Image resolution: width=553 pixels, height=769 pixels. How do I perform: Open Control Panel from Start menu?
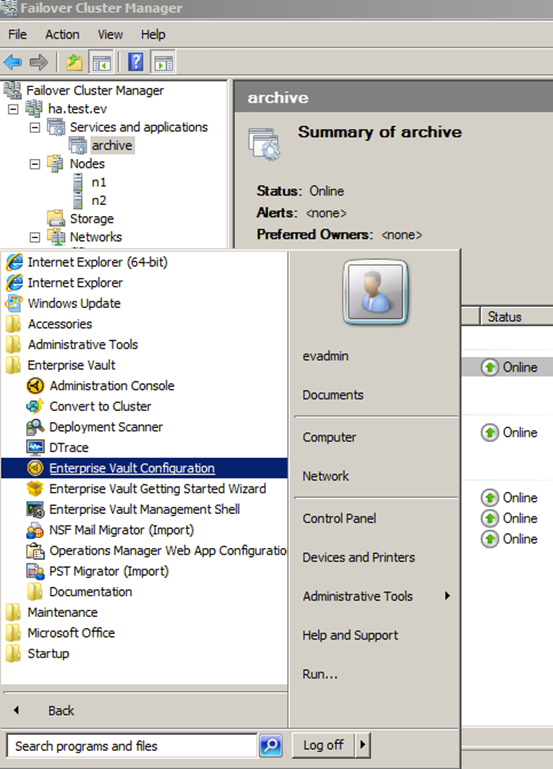(339, 518)
